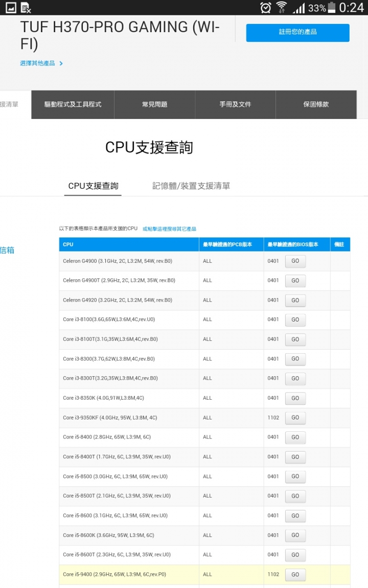Click GO for Core i5-8400 (2.8GHz) row
This screenshot has width=368, height=588.
tap(295, 437)
